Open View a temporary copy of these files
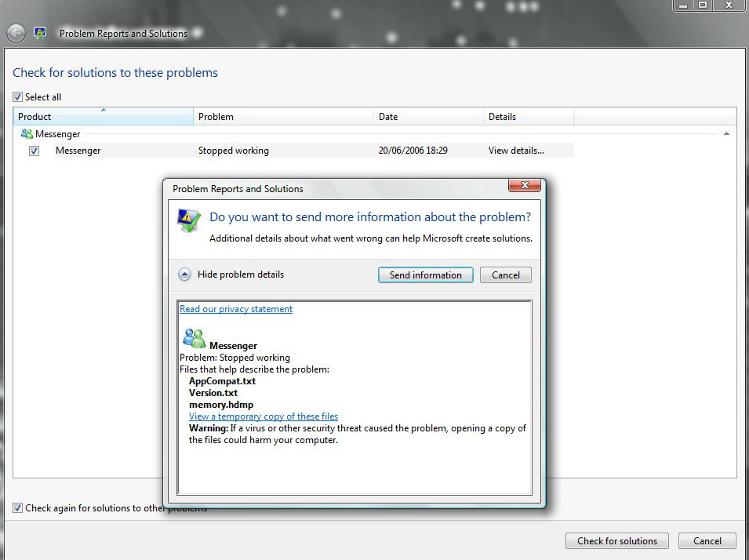The width and height of the screenshot is (749, 560). coord(264,416)
